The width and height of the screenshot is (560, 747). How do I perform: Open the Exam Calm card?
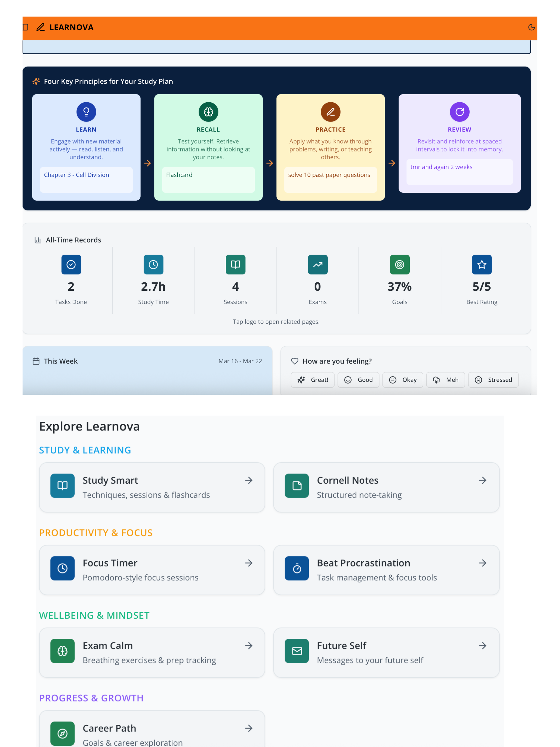coord(152,653)
